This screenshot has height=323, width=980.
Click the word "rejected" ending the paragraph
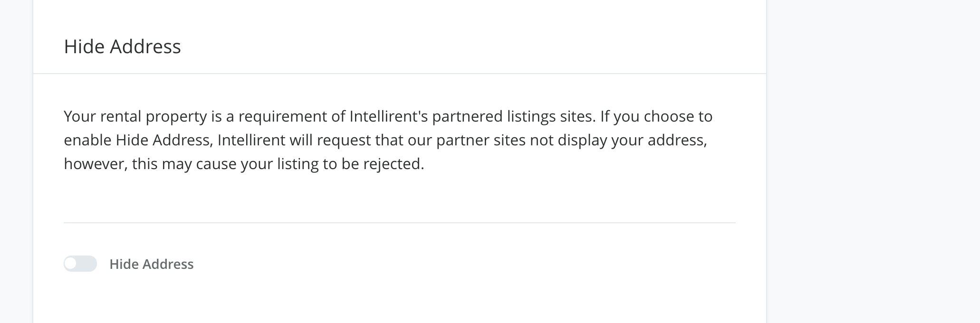[393, 164]
